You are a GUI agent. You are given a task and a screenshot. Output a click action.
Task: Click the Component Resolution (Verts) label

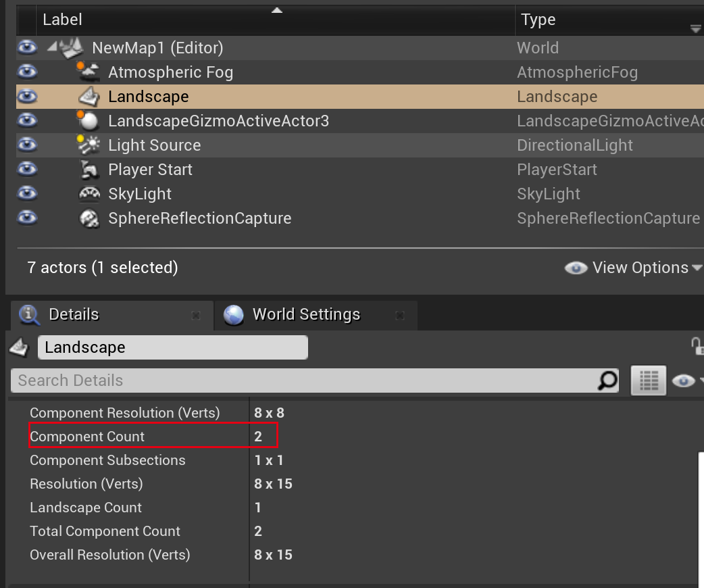click(125, 413)
